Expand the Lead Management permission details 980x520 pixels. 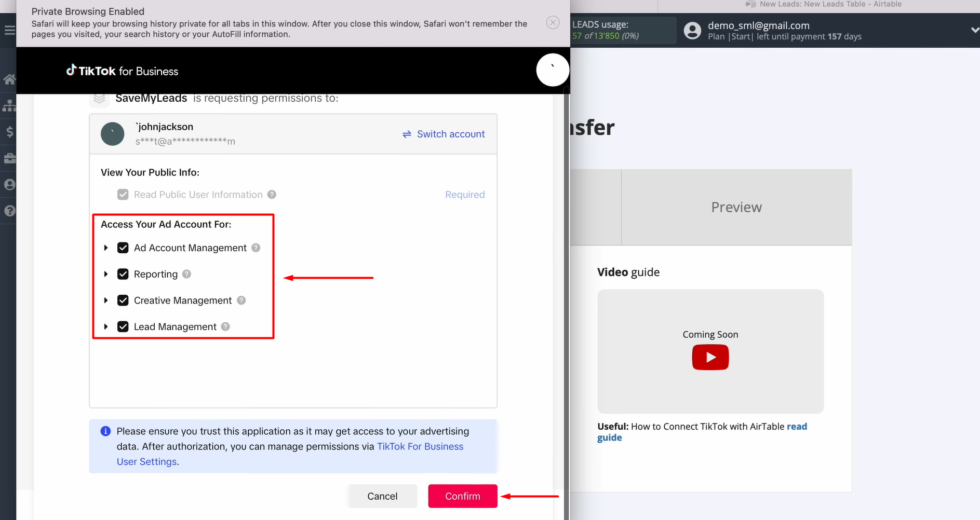[x=106, y=327]
